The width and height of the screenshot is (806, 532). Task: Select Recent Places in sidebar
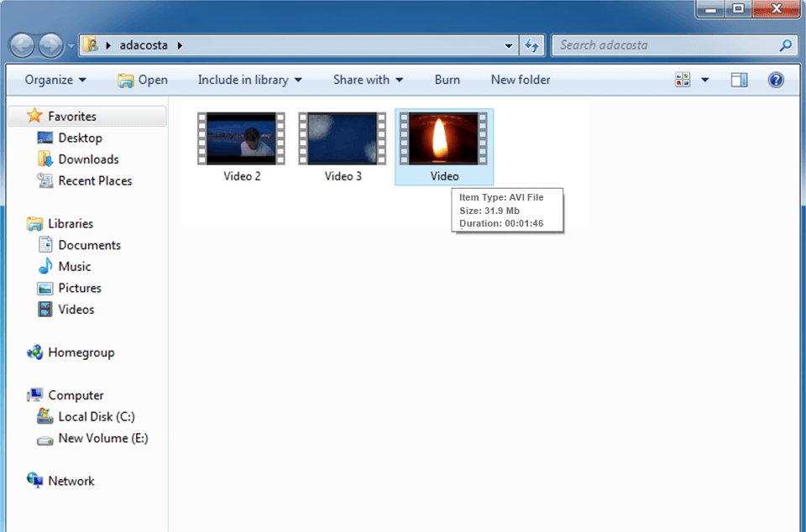[95, 180]
